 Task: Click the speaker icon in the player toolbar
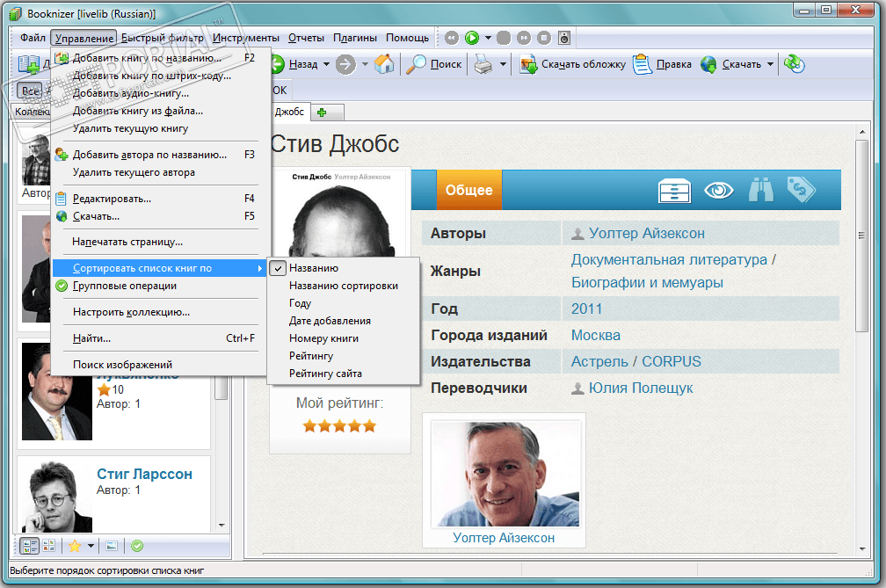tap(564, 38)
